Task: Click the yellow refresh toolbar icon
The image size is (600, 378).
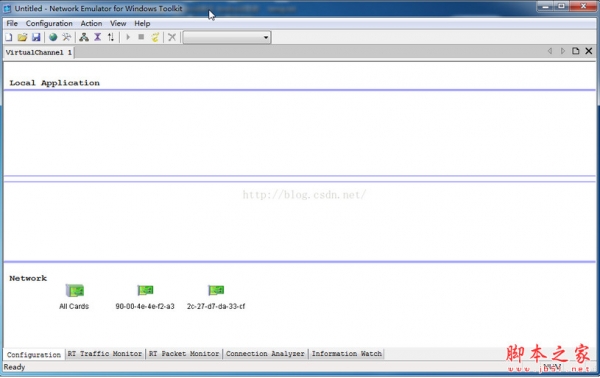Action: (x=155, y=37)
